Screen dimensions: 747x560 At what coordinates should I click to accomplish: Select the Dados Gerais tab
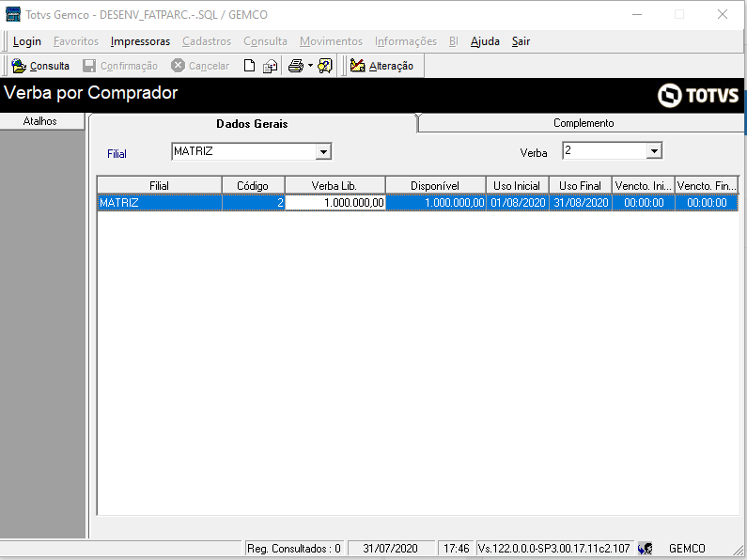point(252,124)
